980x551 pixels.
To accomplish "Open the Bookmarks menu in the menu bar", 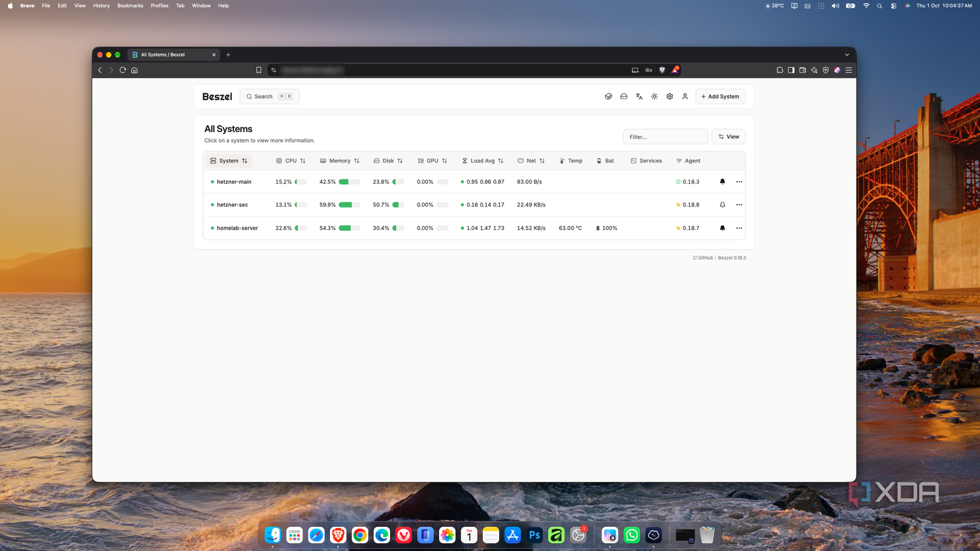I will coord(130,5).
